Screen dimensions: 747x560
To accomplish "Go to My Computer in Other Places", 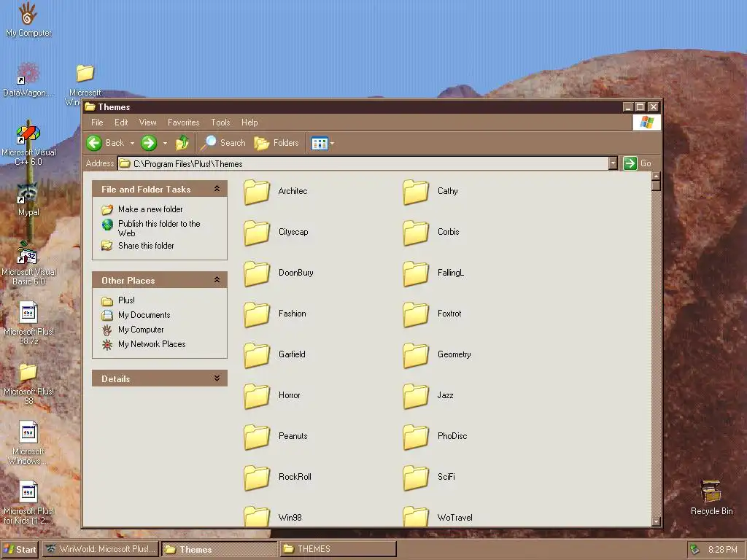I will tap(141, 330).
